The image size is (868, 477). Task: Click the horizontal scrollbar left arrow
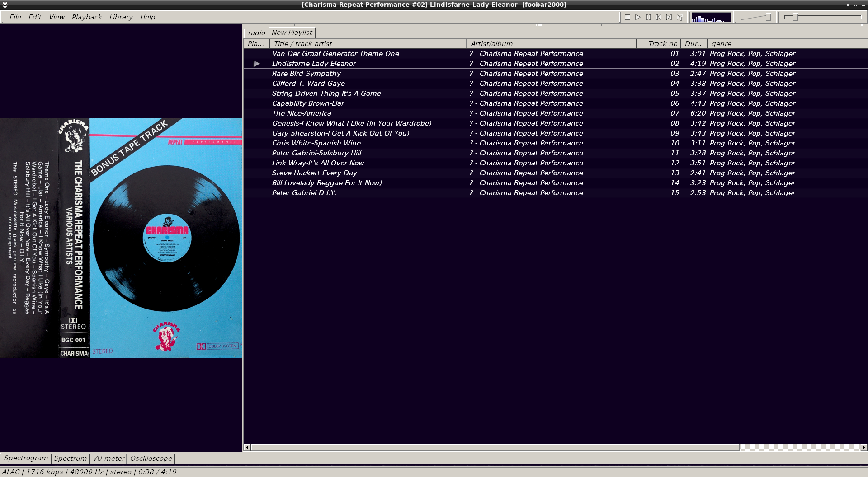pos(247,448)
